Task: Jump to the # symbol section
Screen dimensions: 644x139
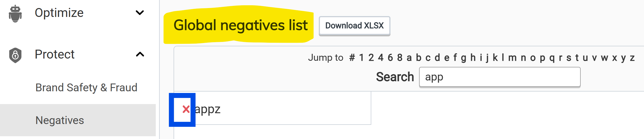Action: pyautogui.click(x=352, y=58)
